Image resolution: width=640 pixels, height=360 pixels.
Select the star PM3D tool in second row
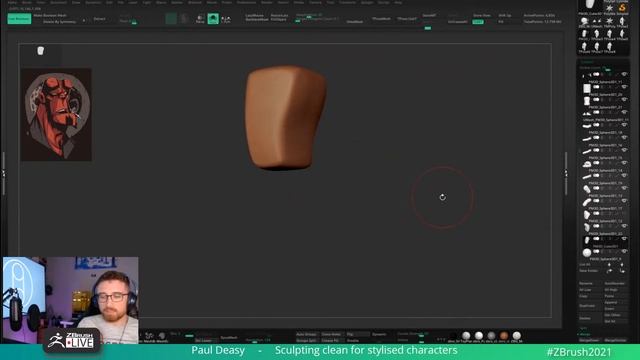coord(609,21)
